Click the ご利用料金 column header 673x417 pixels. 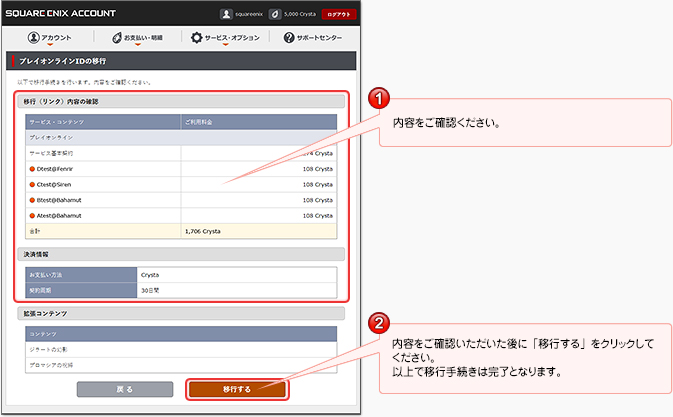259,122
